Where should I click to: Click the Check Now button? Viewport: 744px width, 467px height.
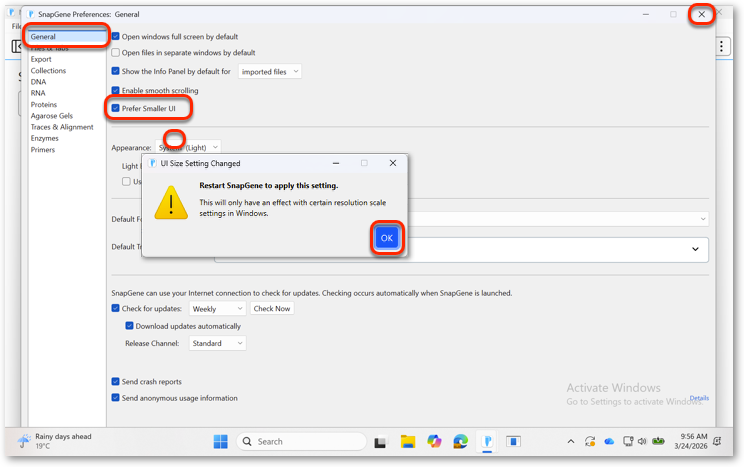272,308
